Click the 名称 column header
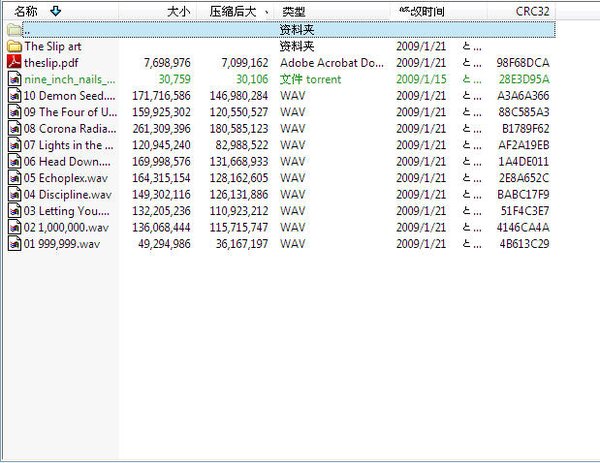The width and height of the screenshot is (600, 463). tap(61, 11)
